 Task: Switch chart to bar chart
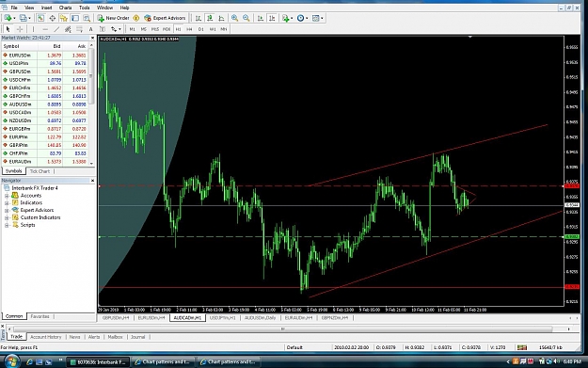[x=198, y=18]
